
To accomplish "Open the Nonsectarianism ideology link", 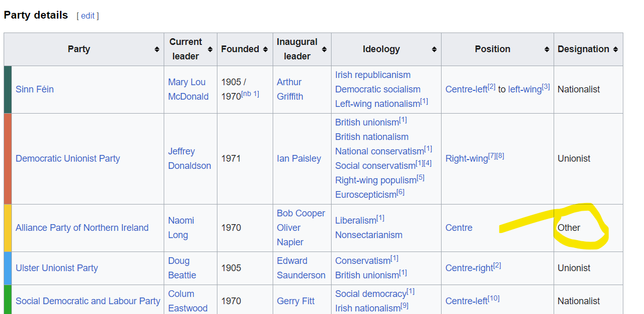I will [x=368, y=235].
